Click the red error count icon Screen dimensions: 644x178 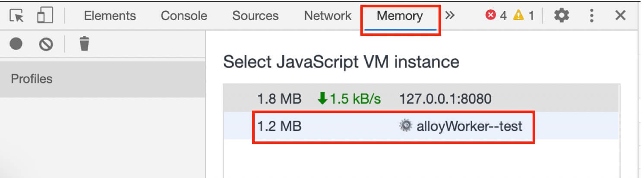(490, 16)
